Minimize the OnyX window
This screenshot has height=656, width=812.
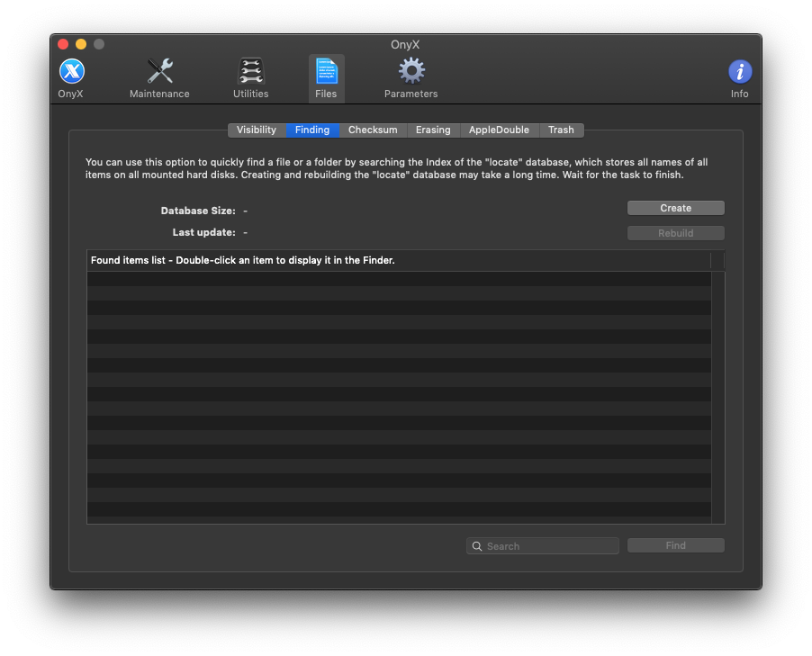coord(81,44)
